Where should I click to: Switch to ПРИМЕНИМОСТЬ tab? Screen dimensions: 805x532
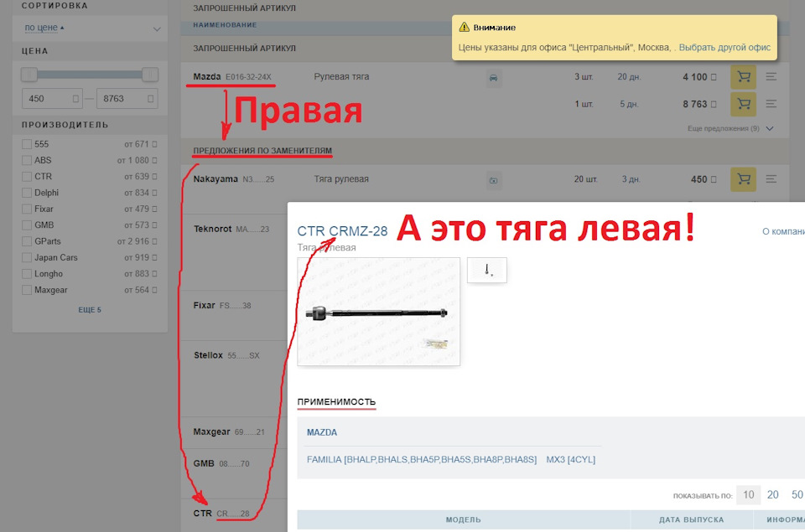336,401
